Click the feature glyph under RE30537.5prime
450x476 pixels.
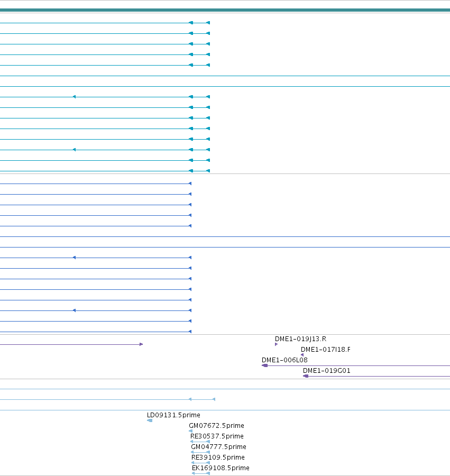[x=200, y=442]
